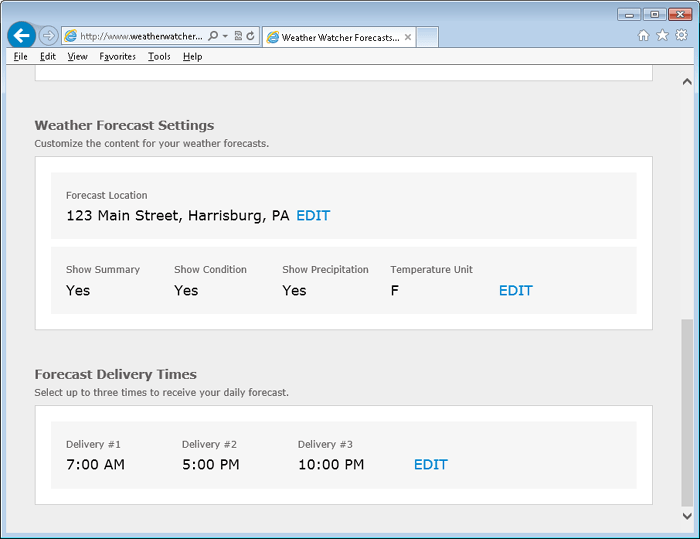Click the vertical scrollbar thumb
This screenshot has height=539, width=700.
(687, 413)
